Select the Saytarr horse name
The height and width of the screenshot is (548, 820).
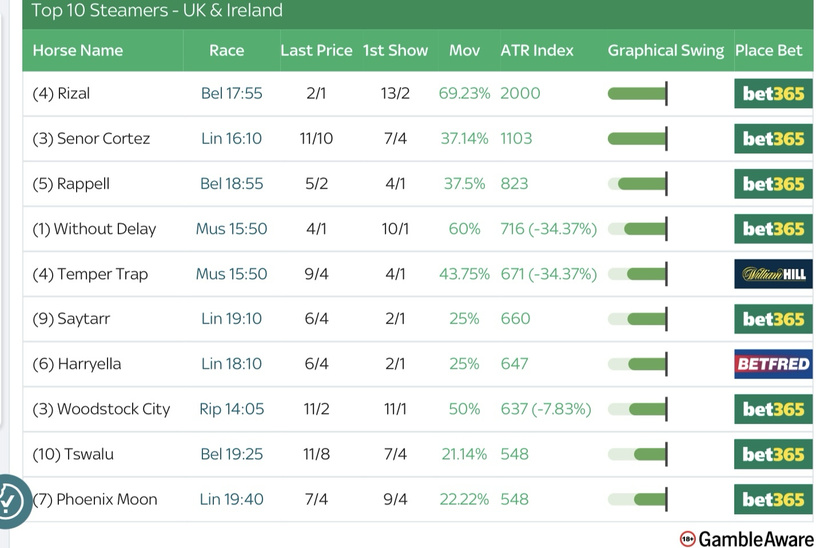69,319
